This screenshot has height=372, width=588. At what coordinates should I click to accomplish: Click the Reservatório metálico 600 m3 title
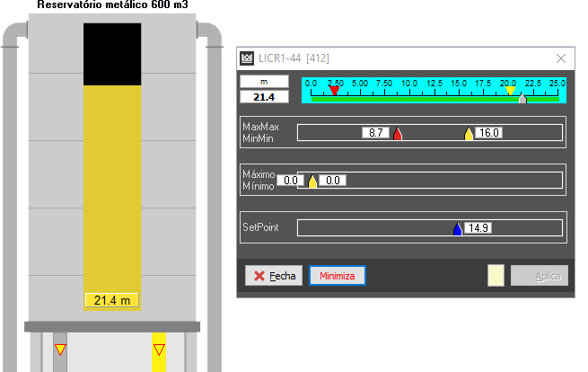(112, 4)
